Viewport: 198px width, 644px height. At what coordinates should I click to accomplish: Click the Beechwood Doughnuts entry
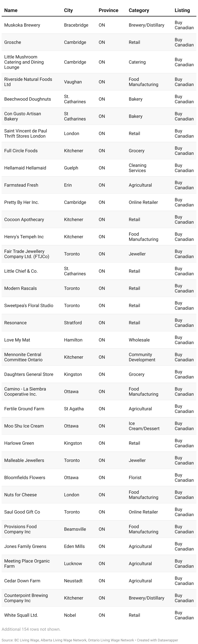click(x=27, y=99)
